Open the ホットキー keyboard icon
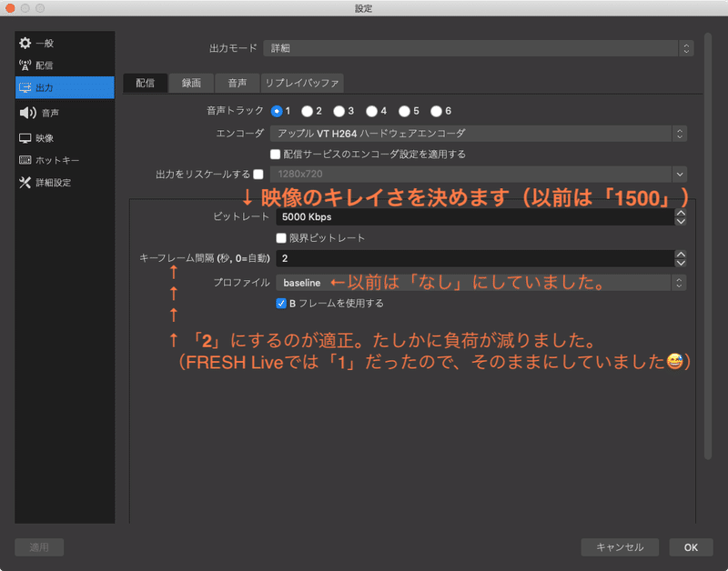This screenshot has width=728, height=571. point(25,160)
